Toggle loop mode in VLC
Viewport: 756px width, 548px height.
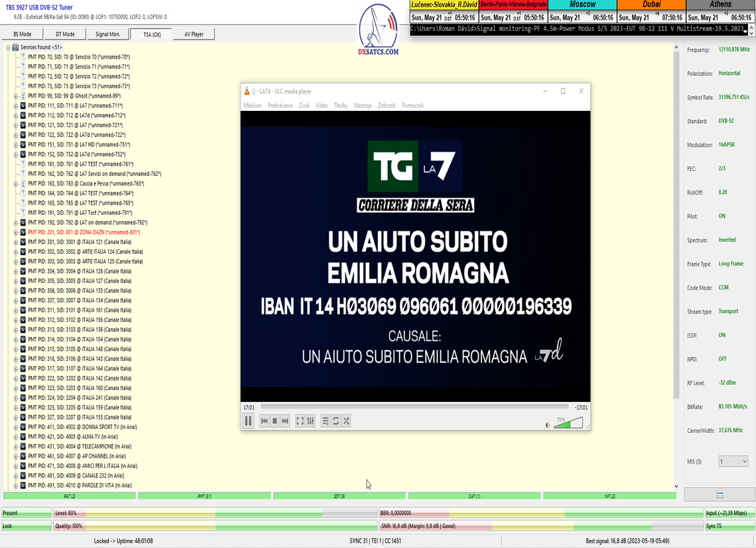(336, 421)
